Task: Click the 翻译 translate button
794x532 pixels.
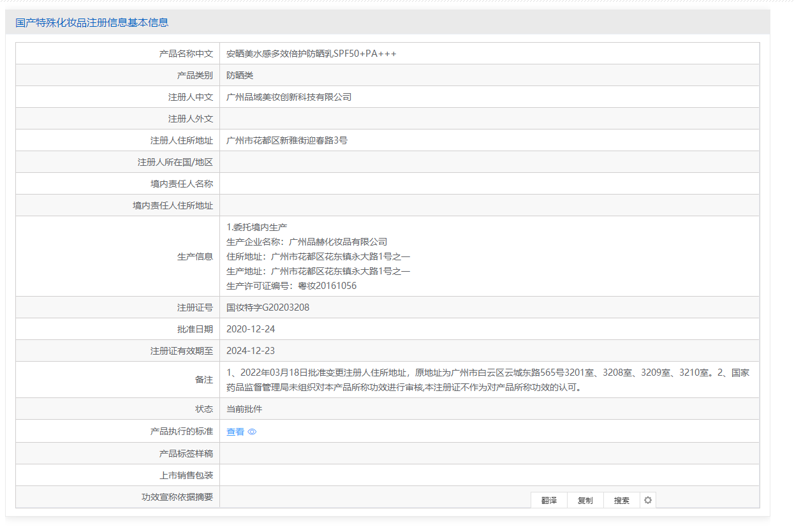Action: pos(549,500)
